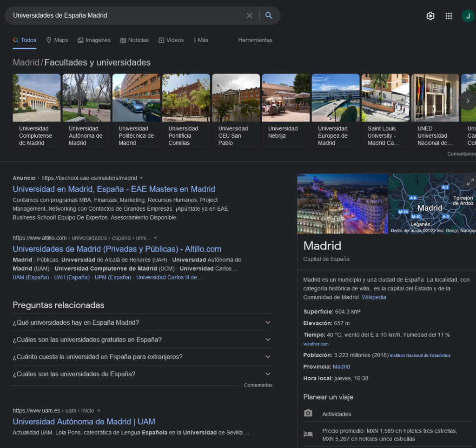476x448 pixels.
Task: Click the Madrid night photo thumbnail
Action: (343, 204)
